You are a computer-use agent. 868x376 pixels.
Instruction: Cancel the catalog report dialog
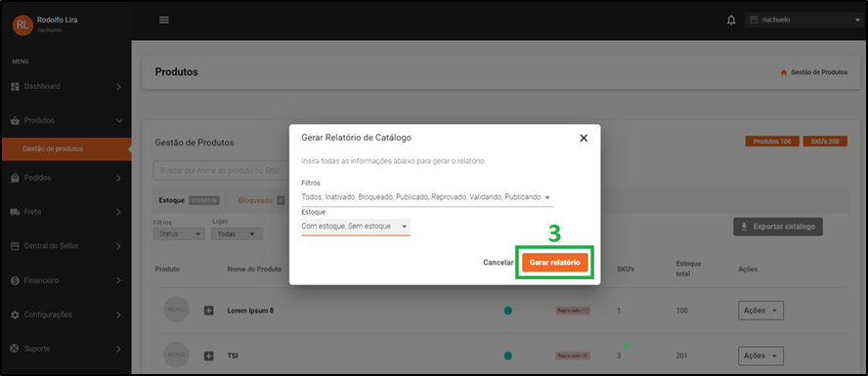tap(499, 263)
